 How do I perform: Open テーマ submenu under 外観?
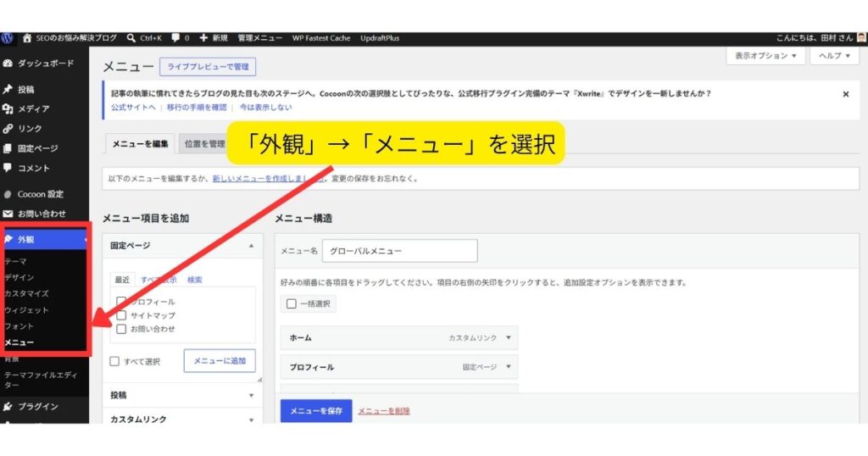tap(15, 261)
